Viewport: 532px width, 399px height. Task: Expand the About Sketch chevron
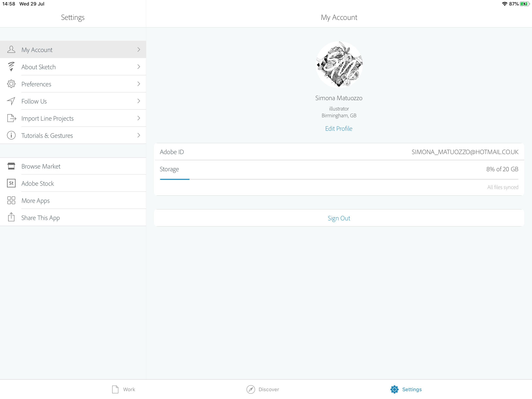coord(139,67)
